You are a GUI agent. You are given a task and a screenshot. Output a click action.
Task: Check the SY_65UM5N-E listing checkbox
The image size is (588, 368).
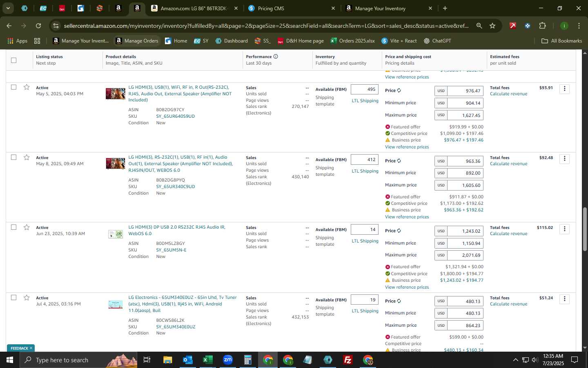point(13,227)
